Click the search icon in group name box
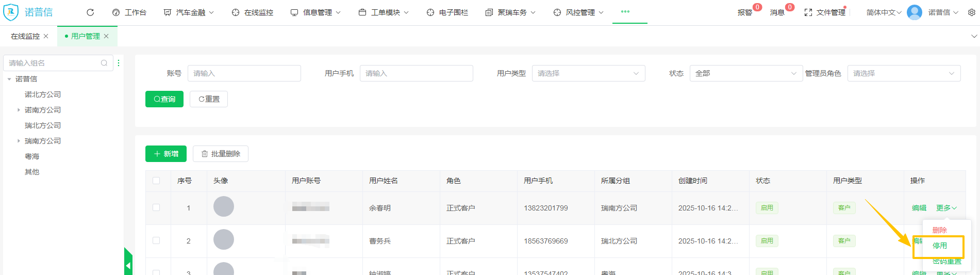 104,63
